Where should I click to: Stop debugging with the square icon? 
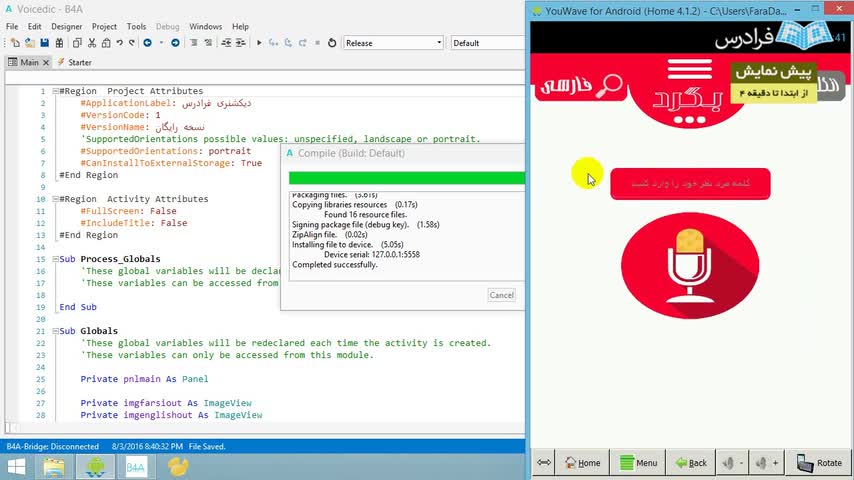click(318, 43)
